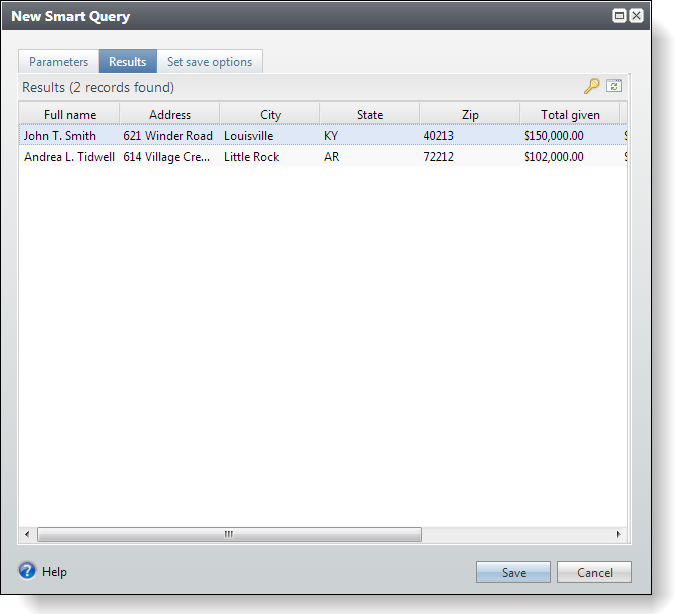Viewport: 676px width, 614px height.
Task: Click the refresh results icon
Action: [614, 87]
